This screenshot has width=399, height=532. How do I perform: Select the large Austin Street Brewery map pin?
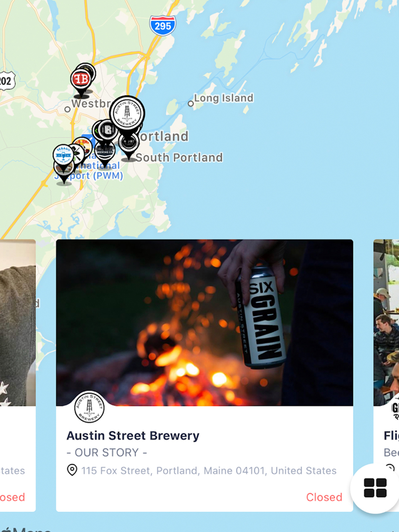click(x=127, y=113)
